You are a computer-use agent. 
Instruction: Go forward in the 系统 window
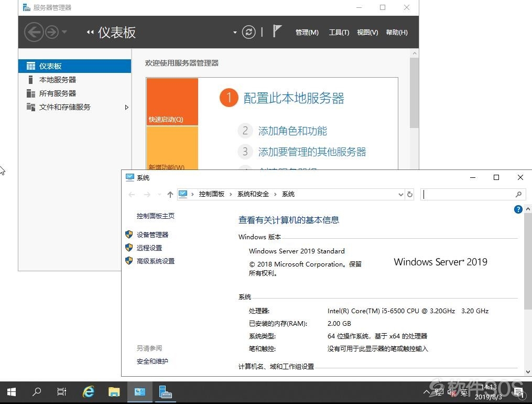pos(147,194)
